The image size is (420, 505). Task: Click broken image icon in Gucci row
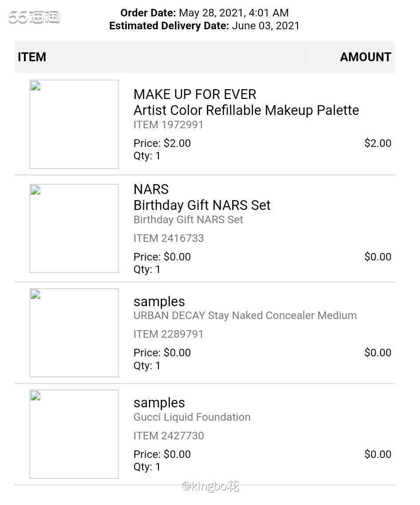coord(36,395)
